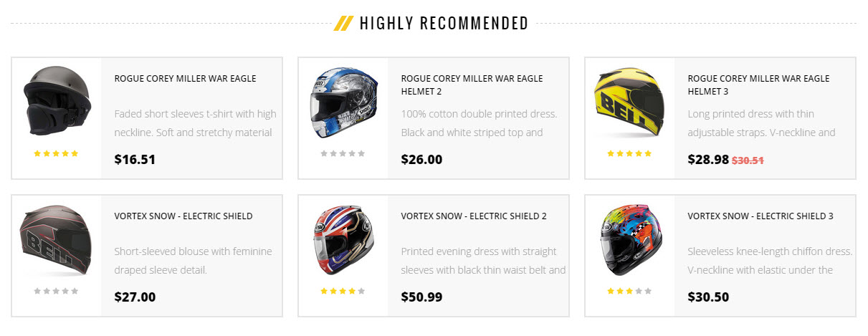868x336 pixels.
Task: Click gray star rating under dark Bell helmet
Action: pos(56,291)
